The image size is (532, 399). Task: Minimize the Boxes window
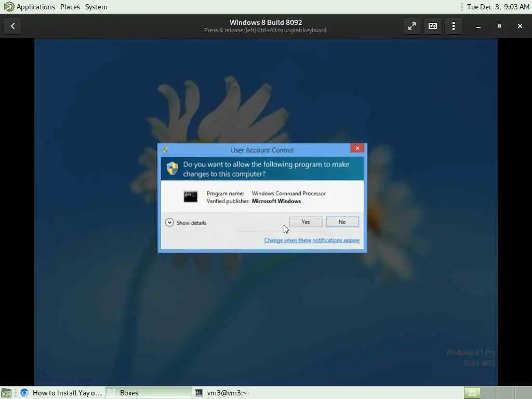[478, 26]
